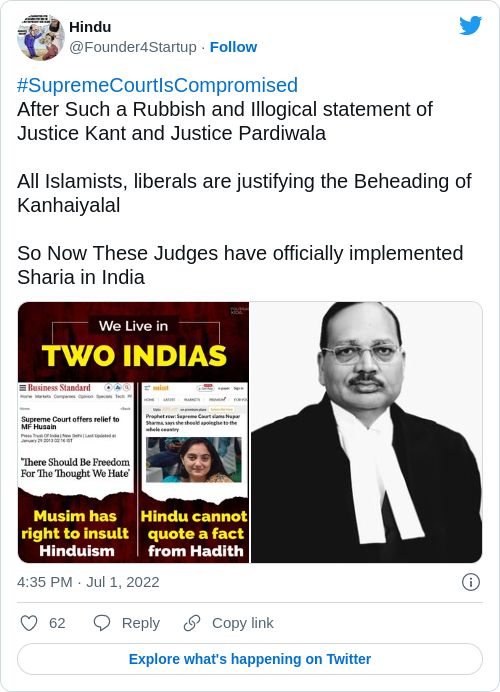Click the chain link copy icon
Image resolution: width=500 pixels, height=692 pixels.
click(192, 623)
